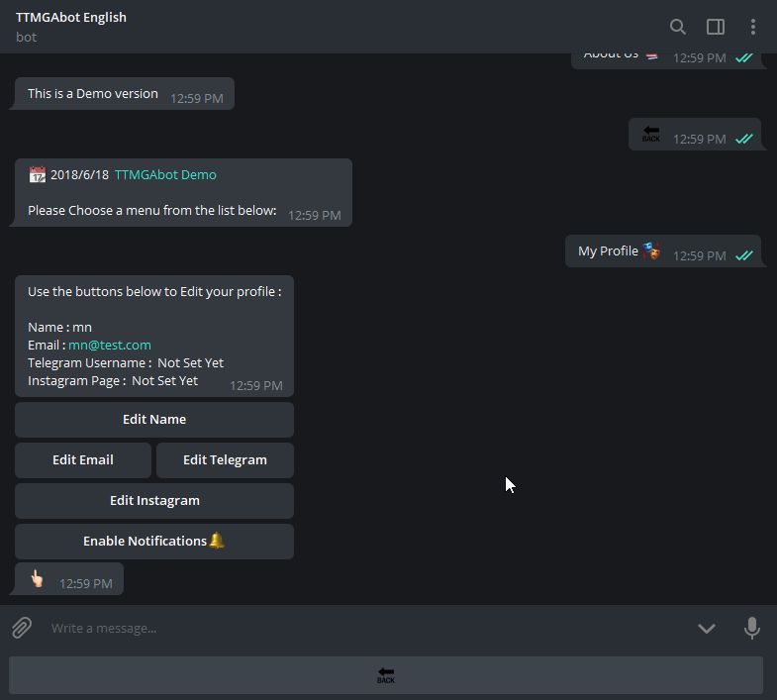This screenshot has height=700, width=777.
Task: Open the TTMGAbot Demo link
Action: point(165,175)
